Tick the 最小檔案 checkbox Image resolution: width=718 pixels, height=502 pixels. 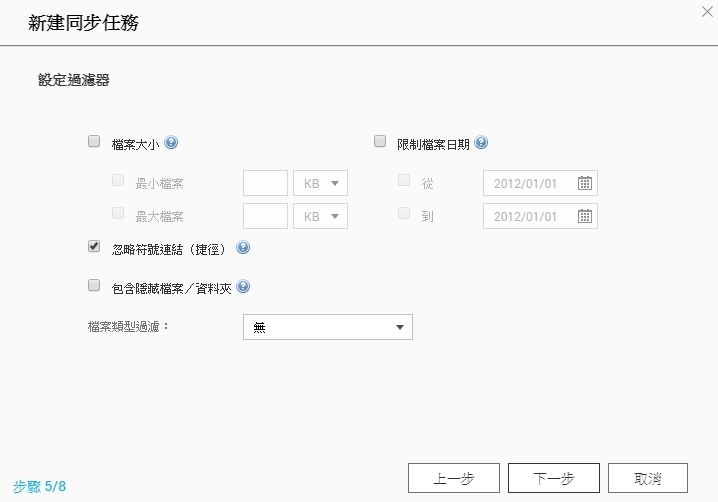tap(118, 180)
